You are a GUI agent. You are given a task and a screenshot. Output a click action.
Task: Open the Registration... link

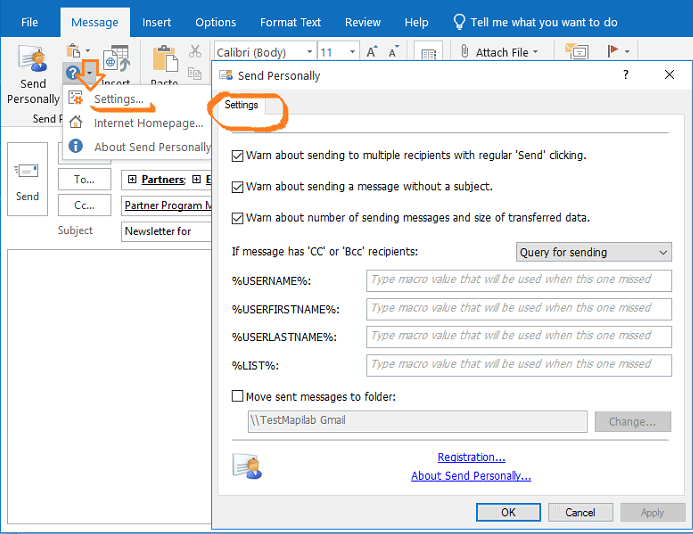(x=471, y=457)
